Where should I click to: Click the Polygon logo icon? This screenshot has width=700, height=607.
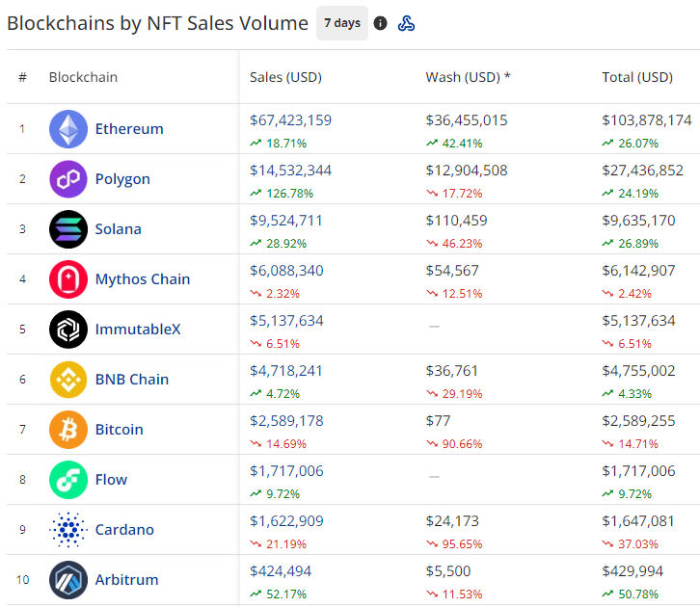pyautogui.click(x=68, y=179)
